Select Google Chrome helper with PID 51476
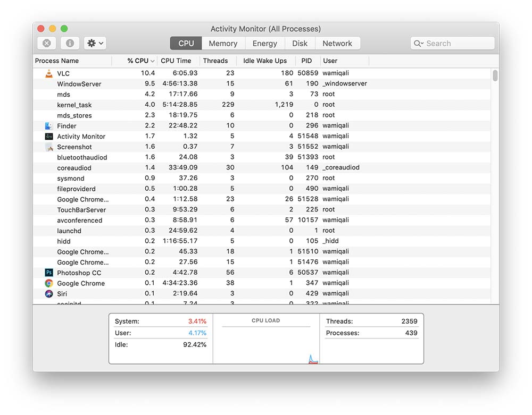 click(x=262, y=262)
